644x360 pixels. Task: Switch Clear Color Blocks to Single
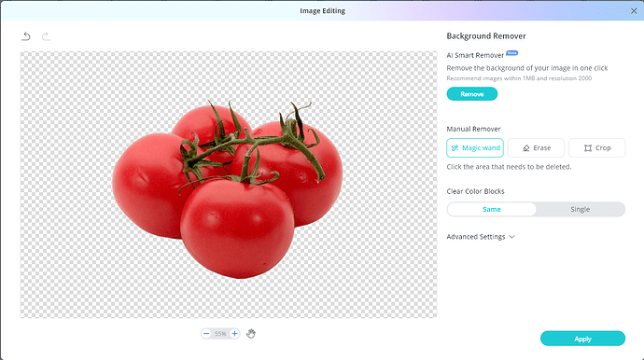coord(580,209)
